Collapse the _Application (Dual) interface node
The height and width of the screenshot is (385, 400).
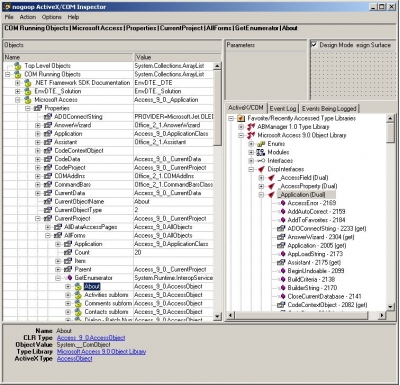coord(261,195)
